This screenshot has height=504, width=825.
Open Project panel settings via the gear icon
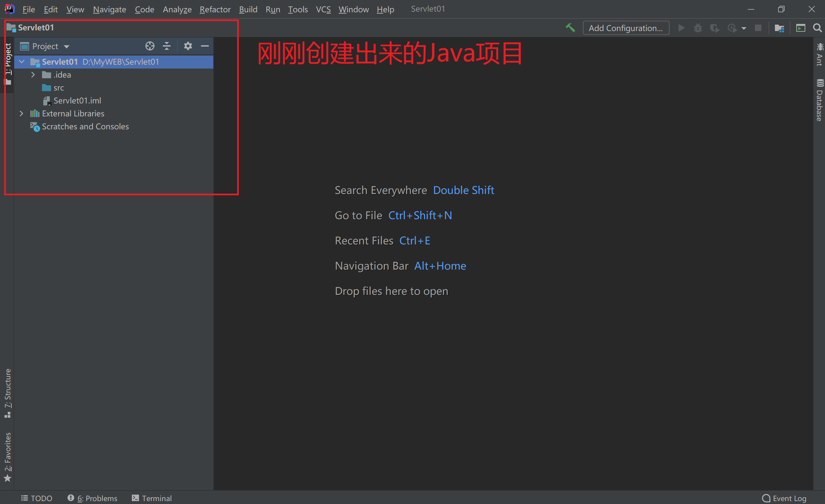[188, 46]
